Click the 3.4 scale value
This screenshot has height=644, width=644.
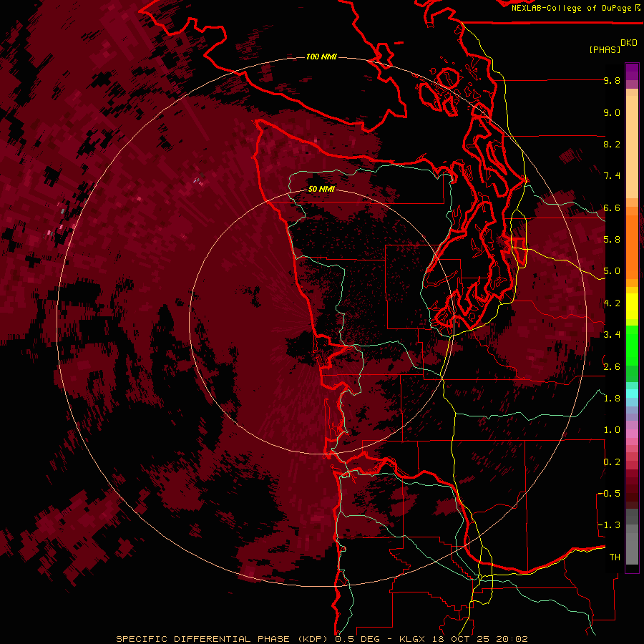click(612, 335)
